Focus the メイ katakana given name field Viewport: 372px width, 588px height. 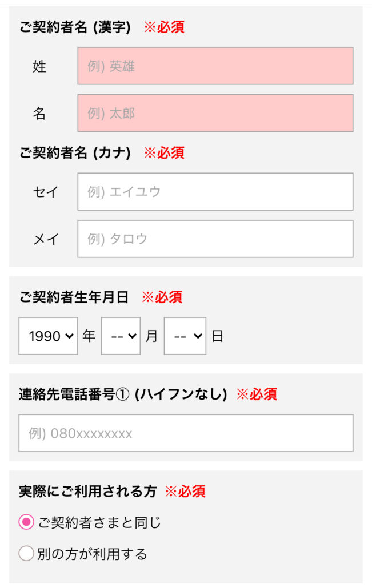click(x=215, y=239)
